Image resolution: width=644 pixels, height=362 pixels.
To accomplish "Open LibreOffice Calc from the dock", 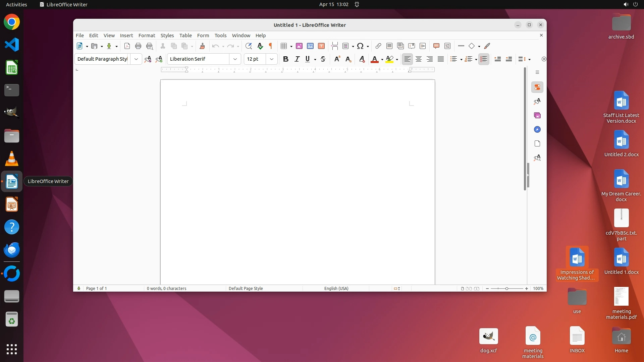I will 12,68.
